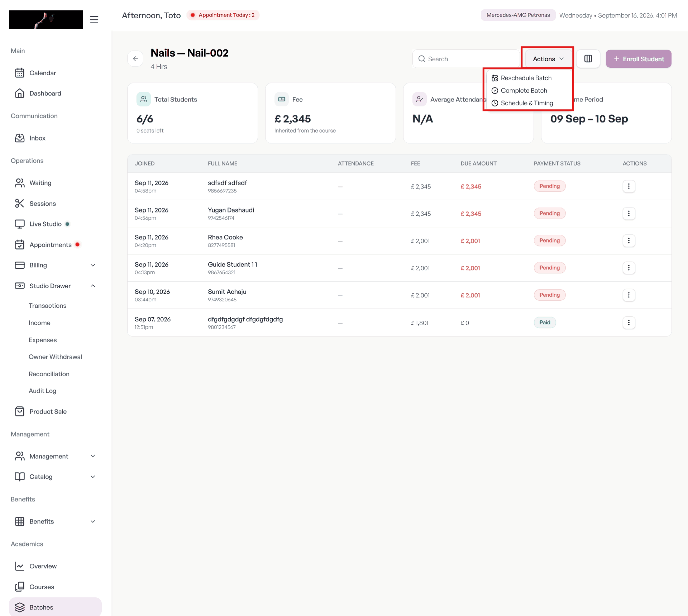
Task: Open Owner Withdrawal page
Action: click(x=55, y=357)
